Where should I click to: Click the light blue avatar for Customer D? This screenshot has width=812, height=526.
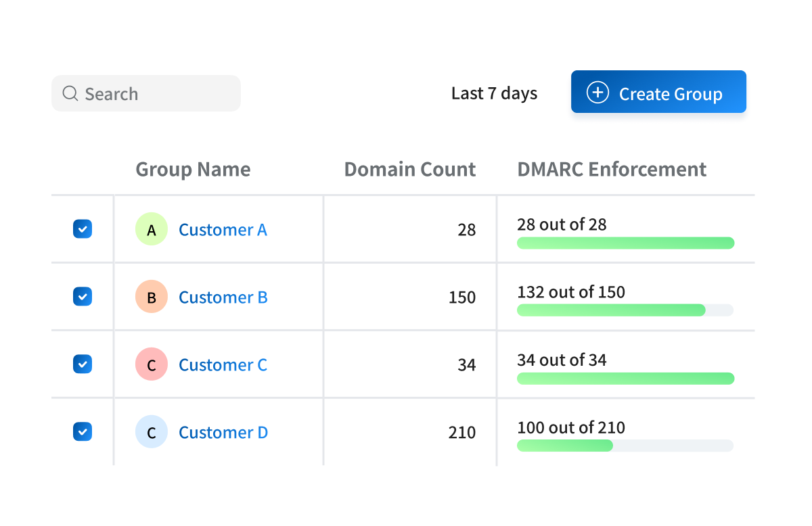pos(151,432)
